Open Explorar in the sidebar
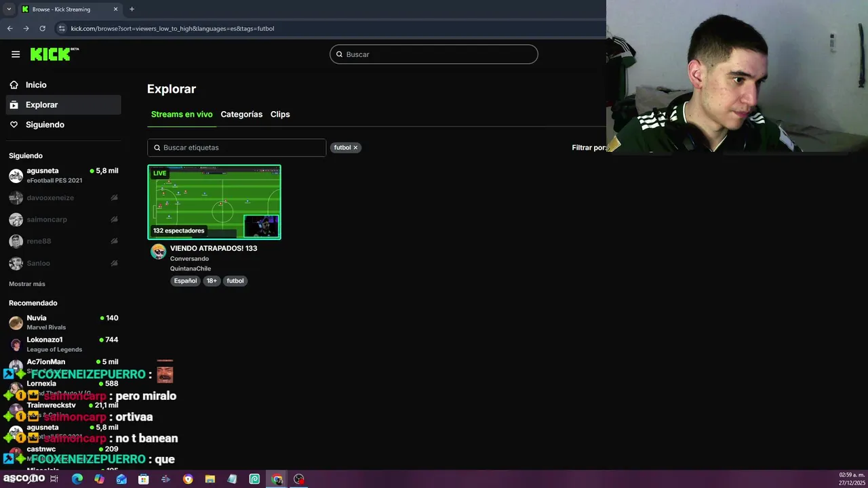The width and height of the screenshot is (868, 488). pos(63,105)
